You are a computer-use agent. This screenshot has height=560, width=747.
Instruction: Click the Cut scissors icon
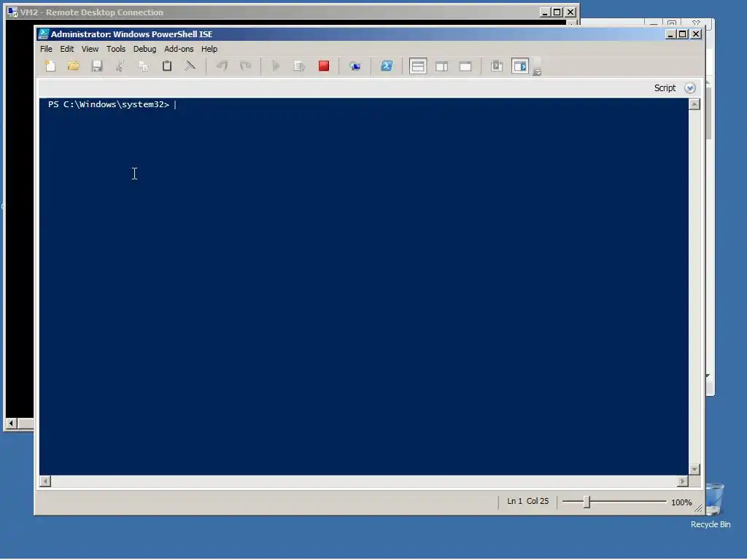[120, 66]
